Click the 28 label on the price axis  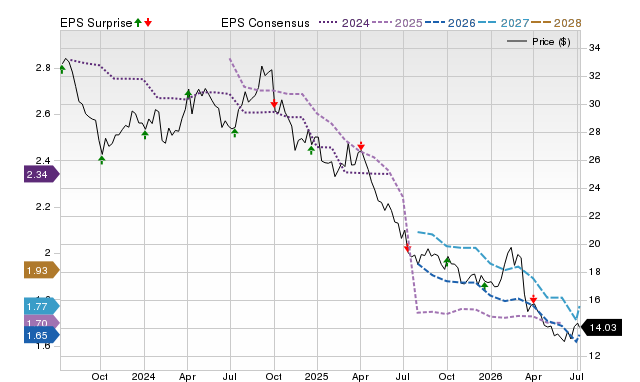pyautogui.click(x=594, y=132)
